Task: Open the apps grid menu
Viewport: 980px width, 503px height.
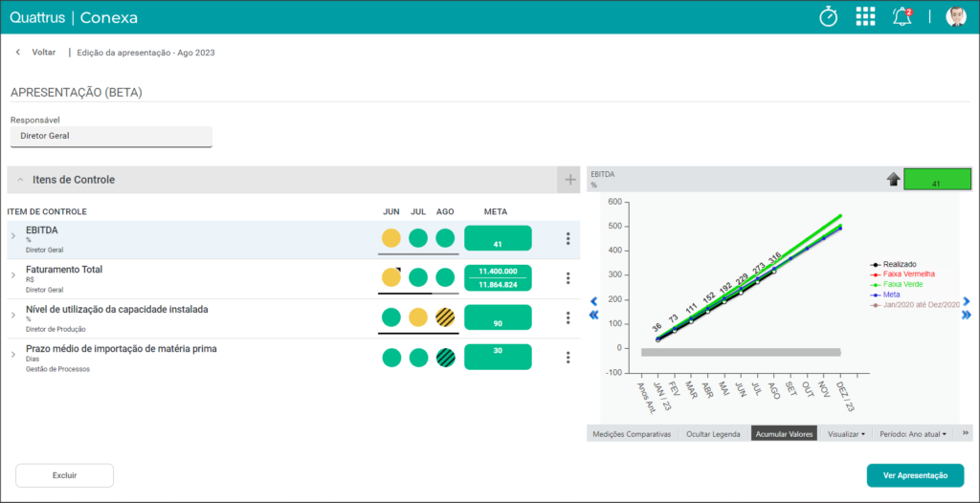Action: pos(865,17)
